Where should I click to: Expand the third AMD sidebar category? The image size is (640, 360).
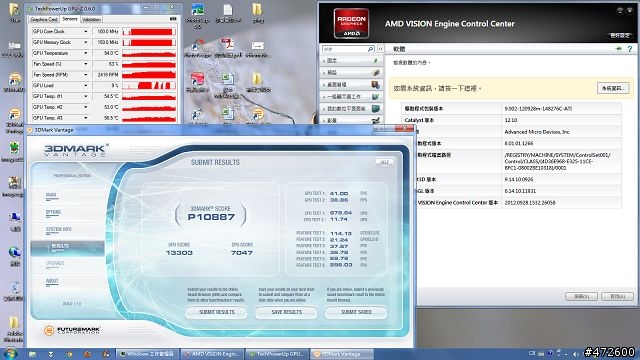click(x=351, y=84)
